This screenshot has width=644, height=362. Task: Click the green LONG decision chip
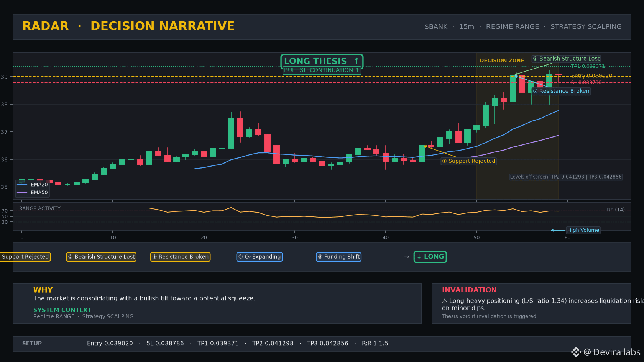(x=430, y=257)
